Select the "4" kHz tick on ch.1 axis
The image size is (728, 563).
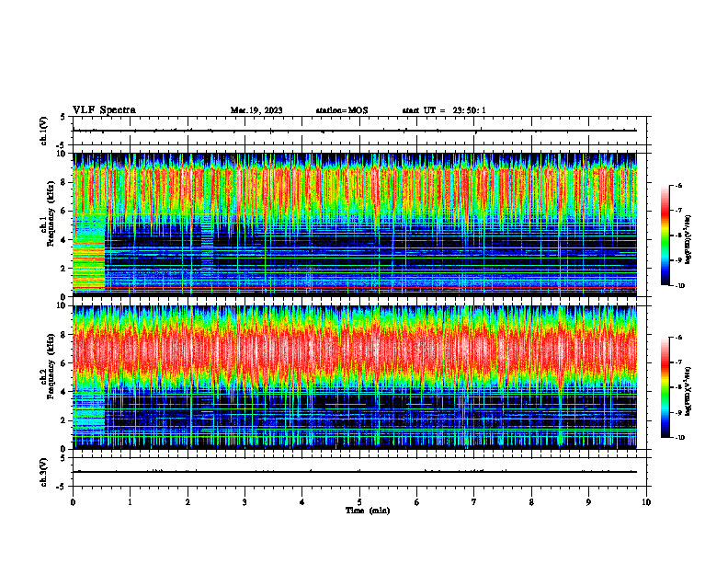(x=64, y=240)
